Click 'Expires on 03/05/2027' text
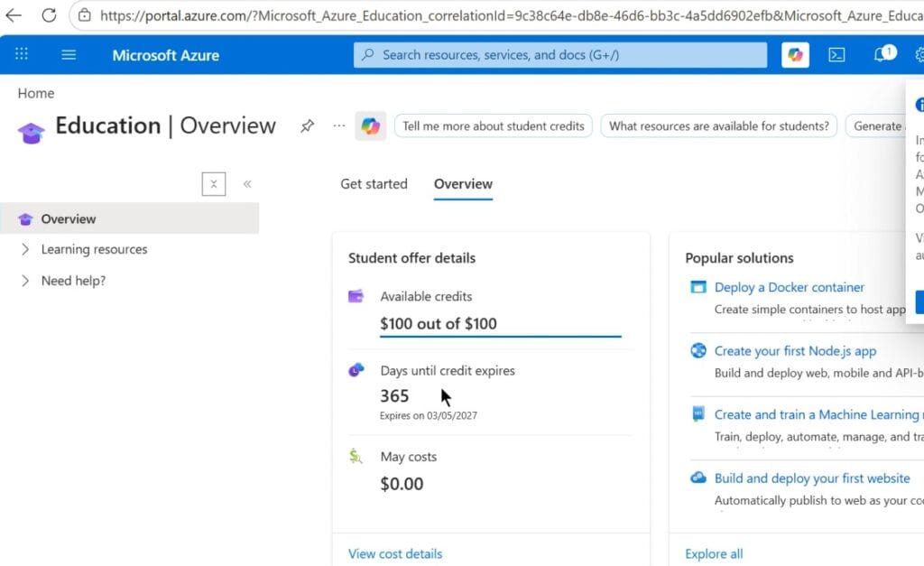The image size is (924, 566). point(429,415)
